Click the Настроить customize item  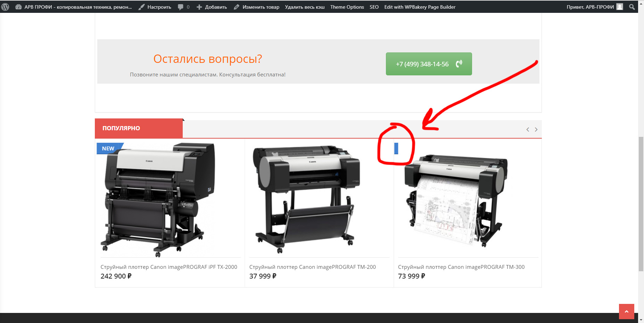point(155,7)
